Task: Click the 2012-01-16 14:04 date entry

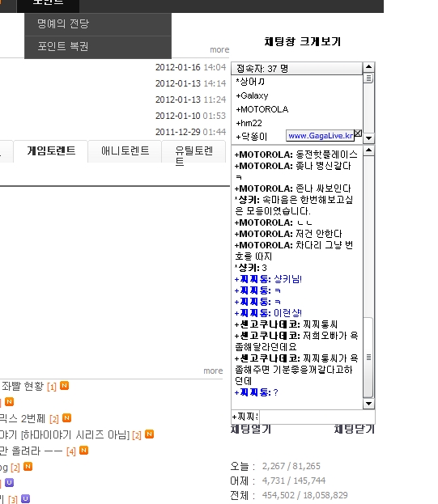Action: tap(191, 67)
